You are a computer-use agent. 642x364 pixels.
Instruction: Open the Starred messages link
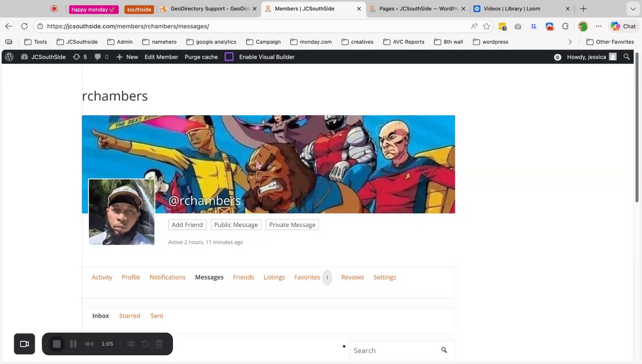[130, 316]
